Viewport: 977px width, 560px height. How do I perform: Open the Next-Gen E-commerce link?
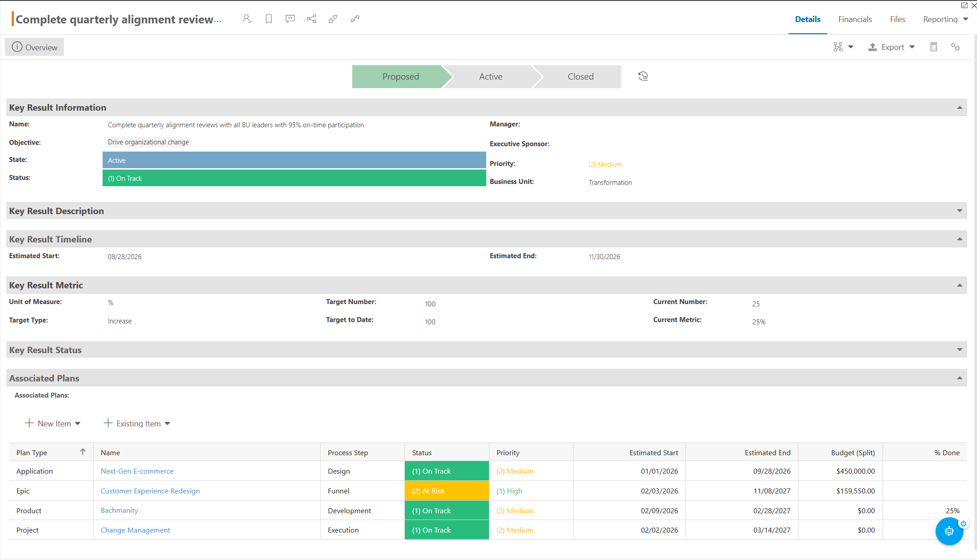[137, 471]
